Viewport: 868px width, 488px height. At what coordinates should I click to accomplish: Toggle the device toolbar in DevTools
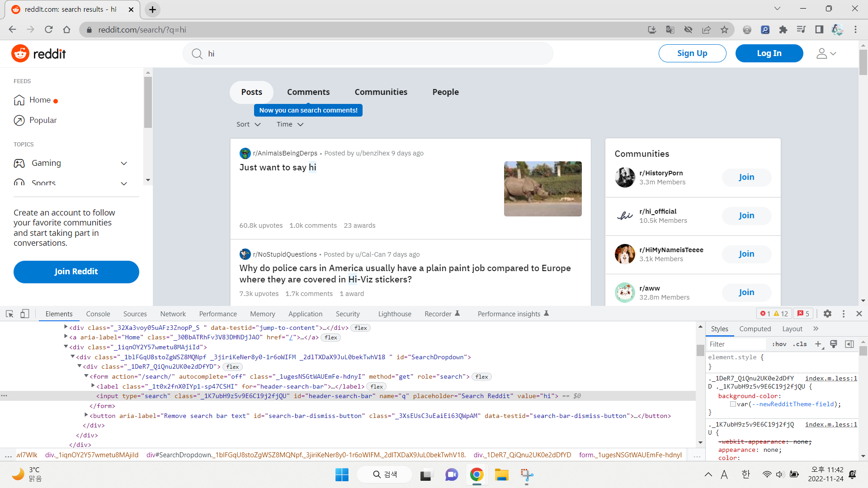[x=25, y=314]
